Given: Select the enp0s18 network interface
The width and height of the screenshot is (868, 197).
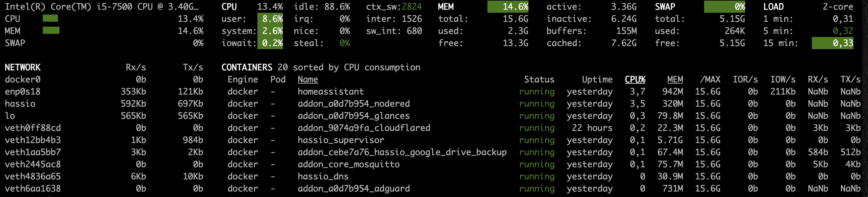Looking at the screenshot, I should 22,92.
